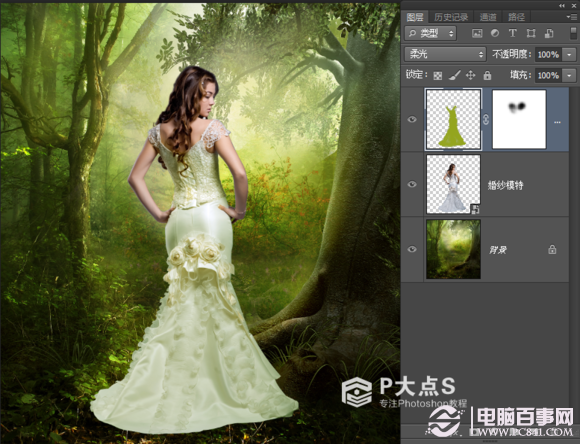Select the 背景 layer thumbnail

point(453,249)
